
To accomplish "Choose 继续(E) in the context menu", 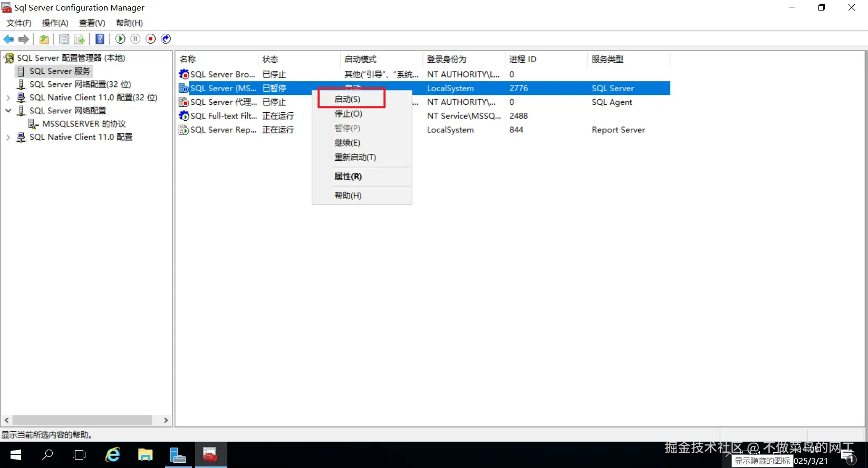I will click(x=348, y=143).
